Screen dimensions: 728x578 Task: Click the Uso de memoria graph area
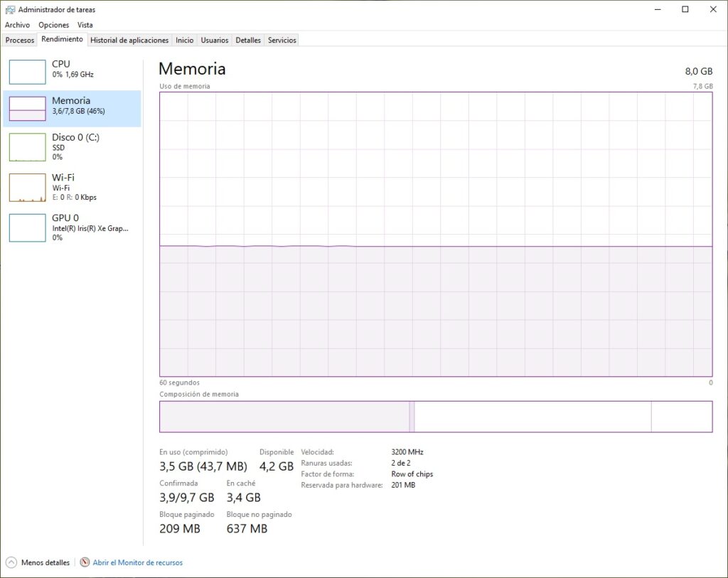coord(435,234)
